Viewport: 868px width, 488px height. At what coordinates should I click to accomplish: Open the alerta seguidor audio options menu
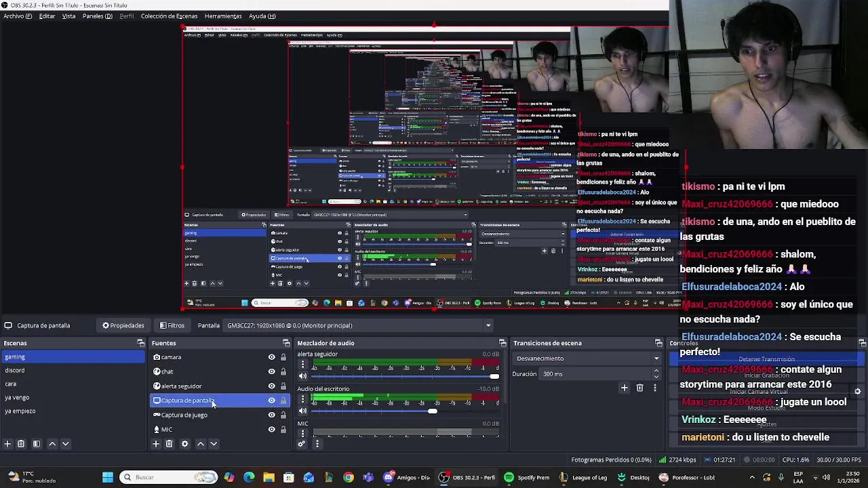pos(302,365)
